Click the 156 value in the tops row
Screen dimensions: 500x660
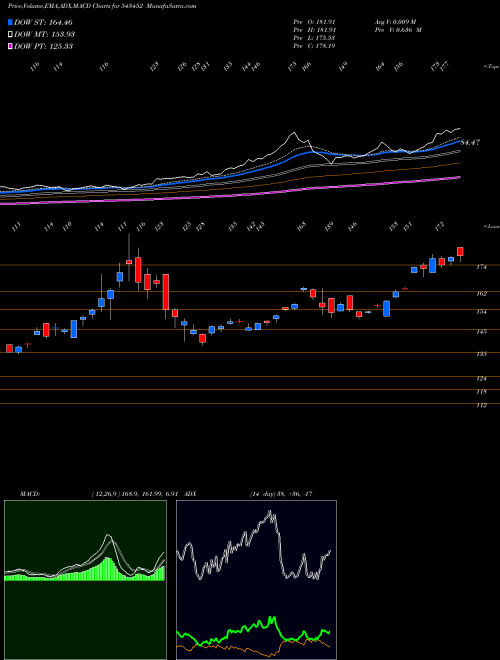[x=398, y=67]
